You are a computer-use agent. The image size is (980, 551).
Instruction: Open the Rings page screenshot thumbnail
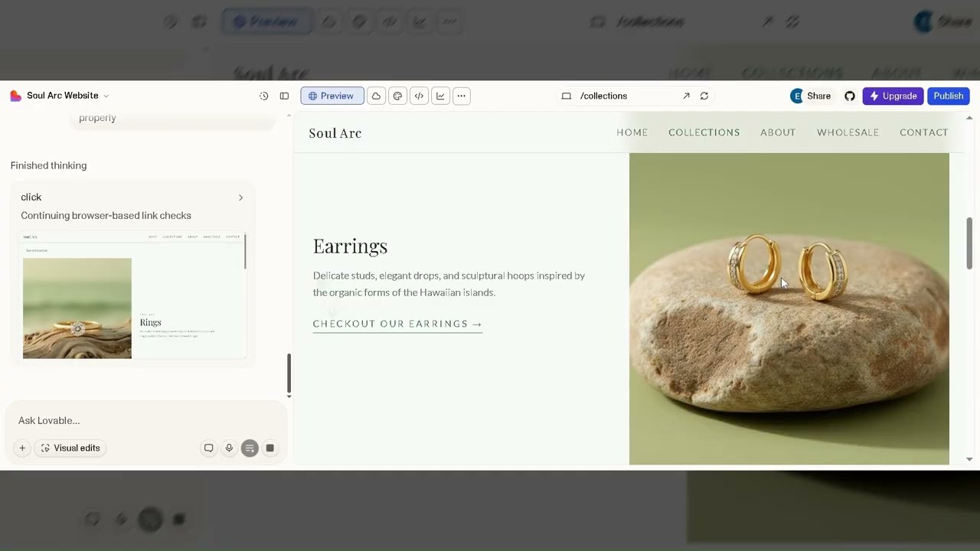pos(133,295)
